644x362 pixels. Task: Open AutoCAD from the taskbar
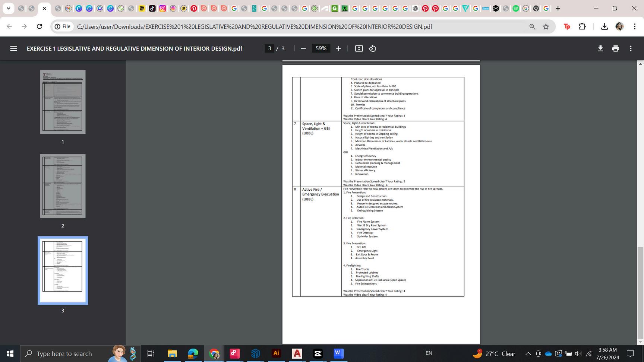point(297,353)
